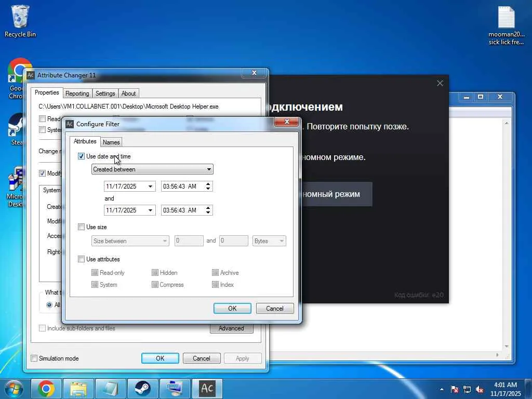Viewport: 532px width, 399px height.
Task: Uncheck Use date and time
Action: point(81,156)
